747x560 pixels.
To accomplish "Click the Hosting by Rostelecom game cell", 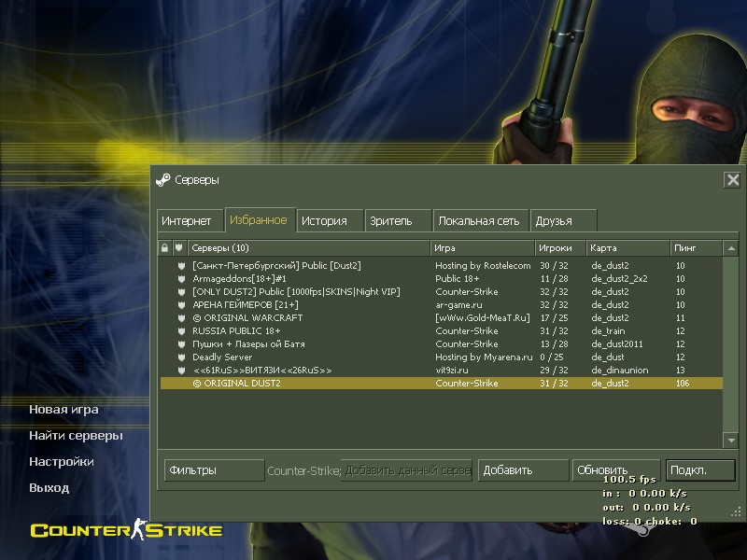I will (x=483, y=266).
